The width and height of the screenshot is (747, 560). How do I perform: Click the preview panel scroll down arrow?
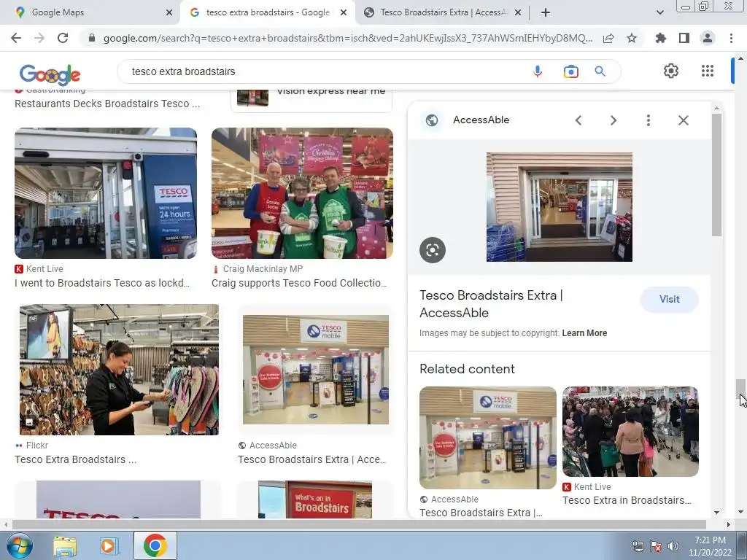coord(716,513)
